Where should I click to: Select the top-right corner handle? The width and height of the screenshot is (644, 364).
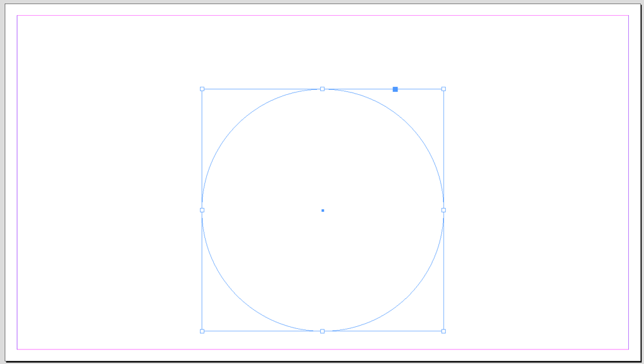[x=444, y=89]
